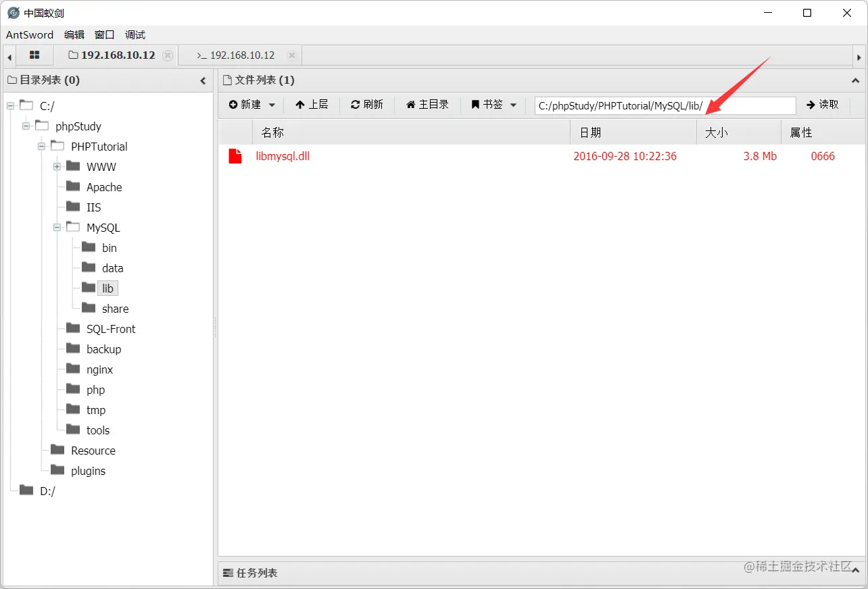Screen dimensions: 868x589
Task: Select the D:/ drive in tree
Action: tap(47, 491)
